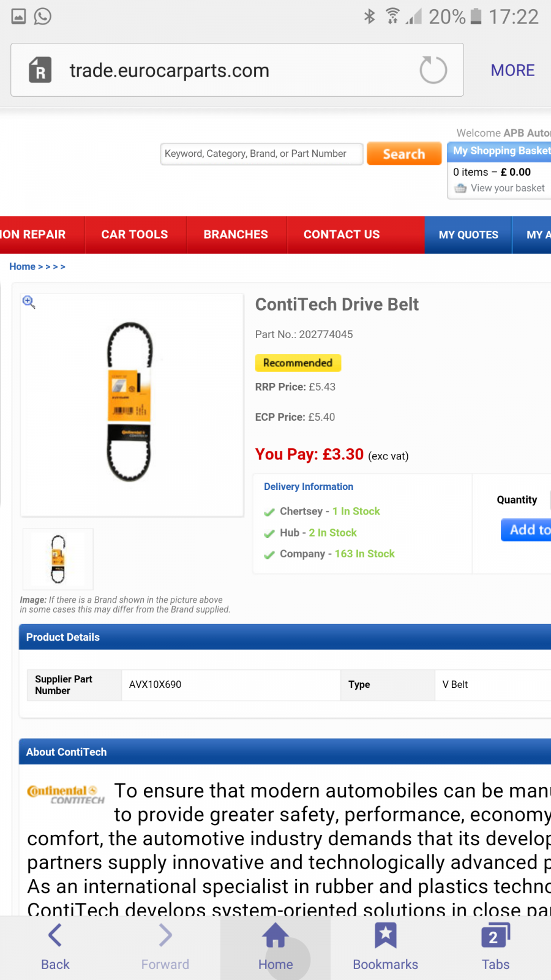The image size is (551, 980).
Task: Click Chertsey 1 In Stock line
Action: 329,511
